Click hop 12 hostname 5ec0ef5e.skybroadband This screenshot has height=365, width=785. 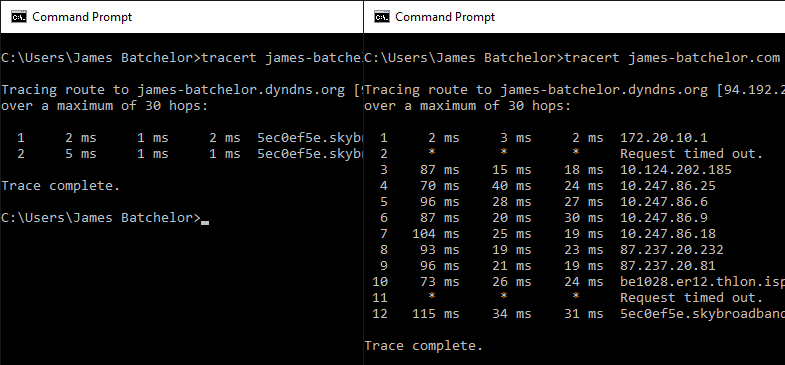pyautogui.click(x=702, y=314)
